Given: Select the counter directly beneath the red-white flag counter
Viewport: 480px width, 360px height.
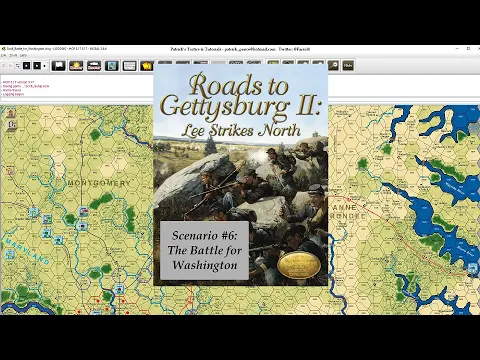Looking at the screenshot, I should tap(82, 226).
